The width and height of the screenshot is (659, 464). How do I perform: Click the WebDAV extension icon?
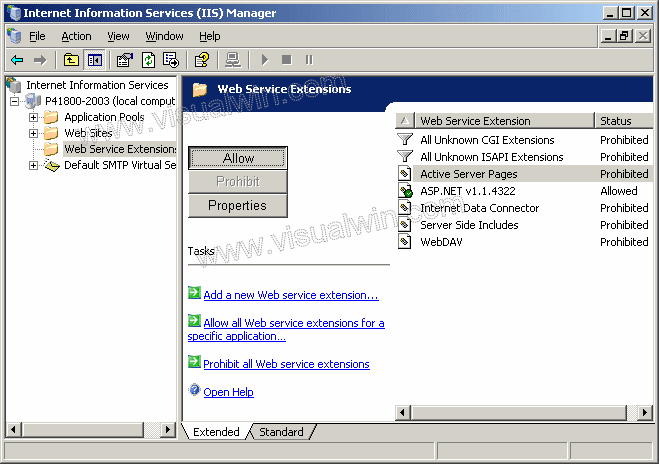coord(404,242)
